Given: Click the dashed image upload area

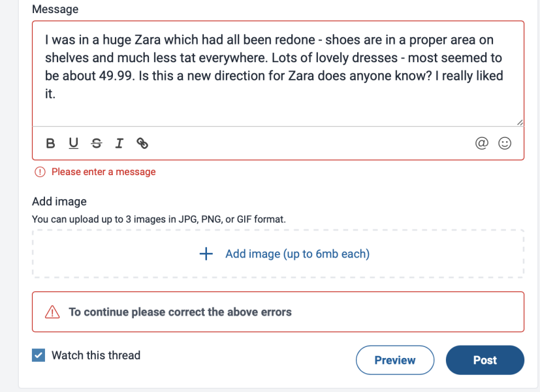Looking at the screenshot, I should click(x=278, y=253).
